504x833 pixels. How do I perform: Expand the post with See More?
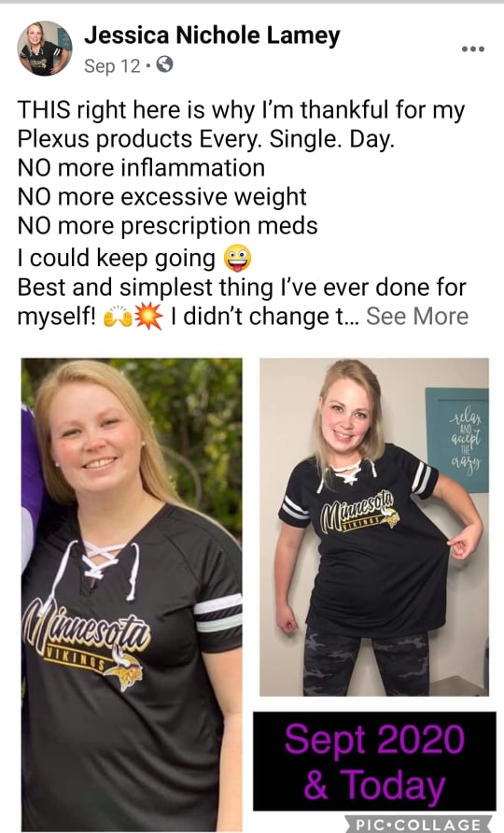(417, 316)
